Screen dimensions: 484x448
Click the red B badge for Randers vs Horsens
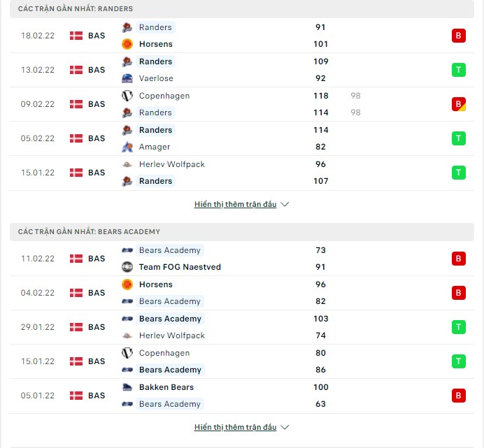point(459,36)
